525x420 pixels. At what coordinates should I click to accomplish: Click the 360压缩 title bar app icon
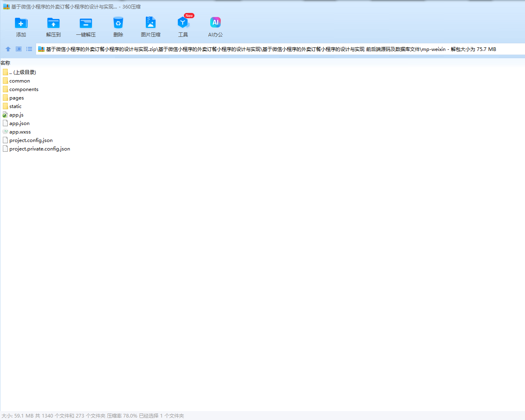click(6, 6)
